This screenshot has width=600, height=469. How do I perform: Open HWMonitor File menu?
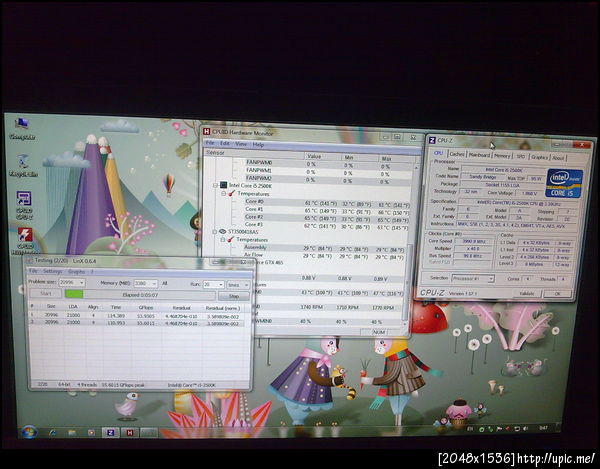pyautogui.click(x=210, y=143)
